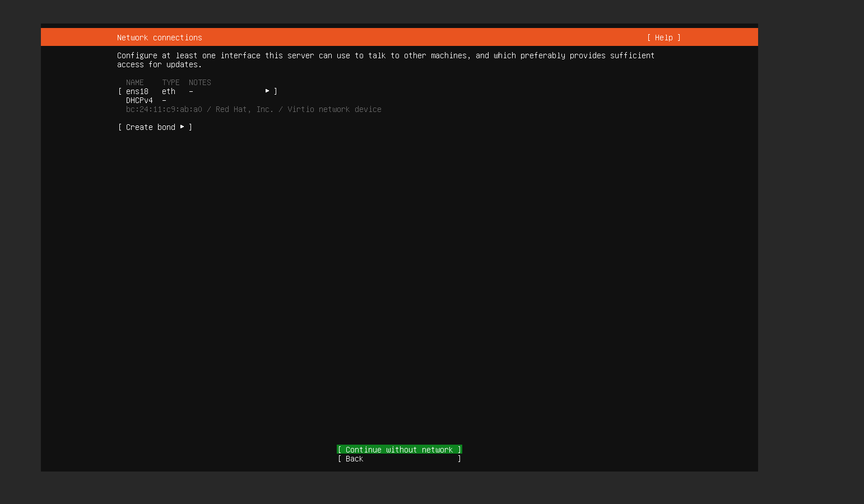Expand the ens18 interface options arrow
Image resolution: width=864 pixels, height=504 pixels.
pyautogui.click(x=267, y=91)
